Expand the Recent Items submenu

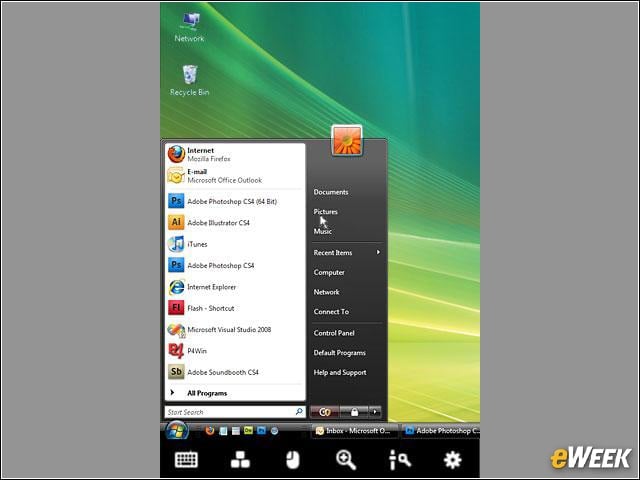pyautogui.click(x=347, y=253)
